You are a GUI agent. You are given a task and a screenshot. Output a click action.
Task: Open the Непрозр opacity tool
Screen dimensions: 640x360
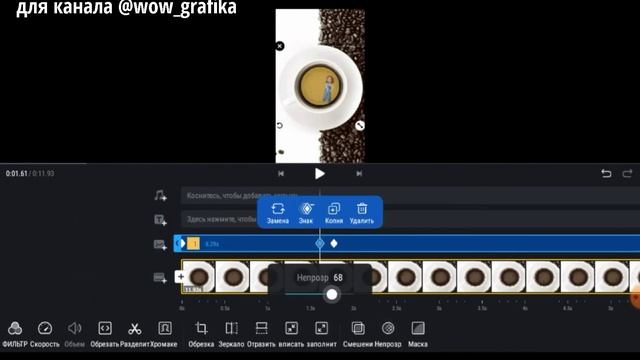click(x=388, y=334)
